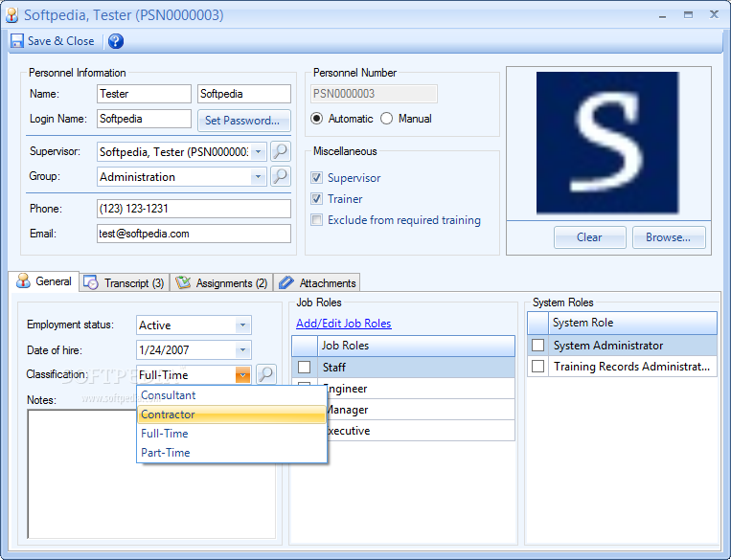731x560 pixels.
Task: Choose Full-Time from classification list
Action: click(x=231, y=434)
